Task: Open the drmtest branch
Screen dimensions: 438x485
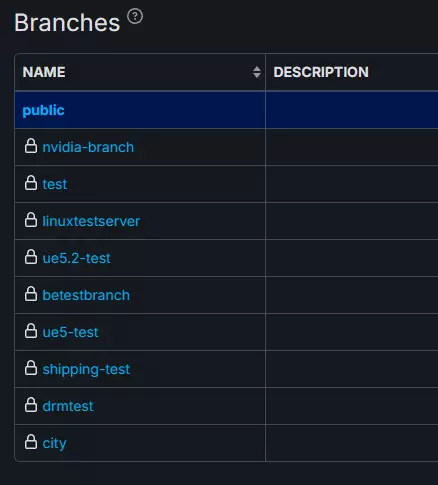Action: click(x=68, y=406)
